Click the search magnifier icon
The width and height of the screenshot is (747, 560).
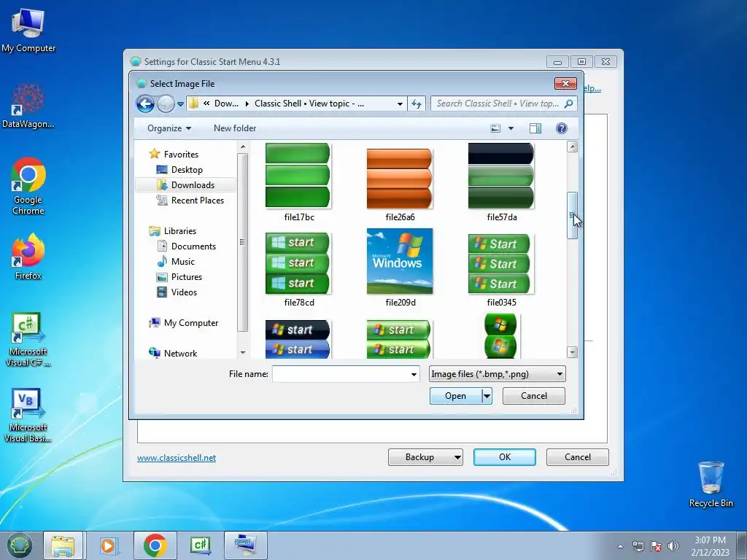tap(568, 104)
